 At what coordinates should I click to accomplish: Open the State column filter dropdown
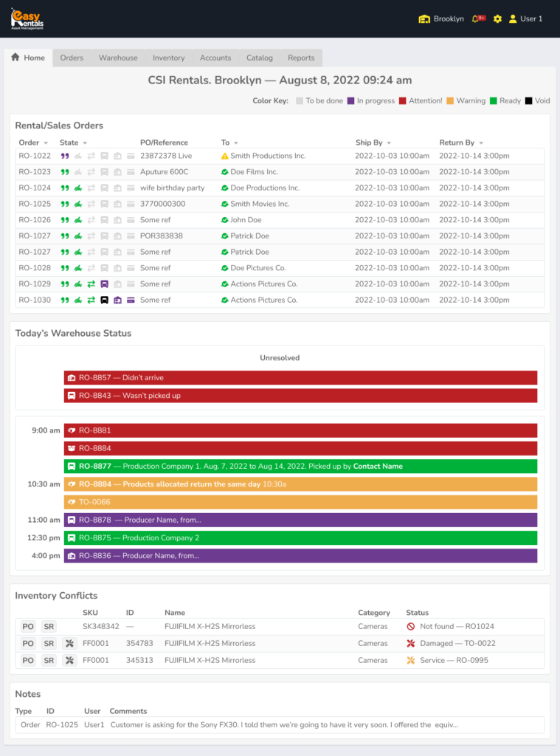point(85,143)
